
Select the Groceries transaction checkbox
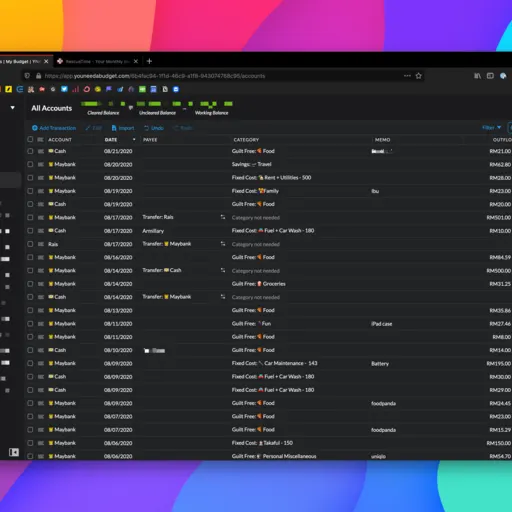30,284
